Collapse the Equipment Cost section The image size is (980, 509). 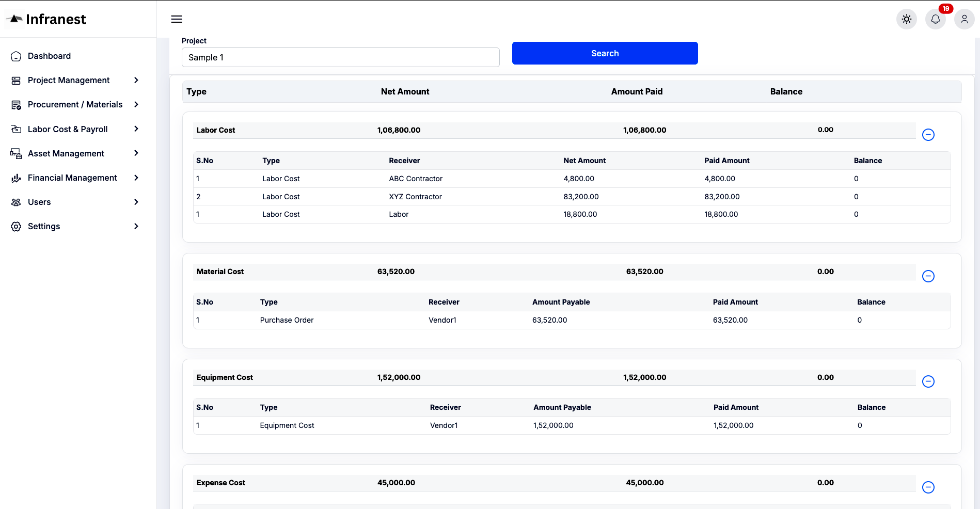point(928,381)
